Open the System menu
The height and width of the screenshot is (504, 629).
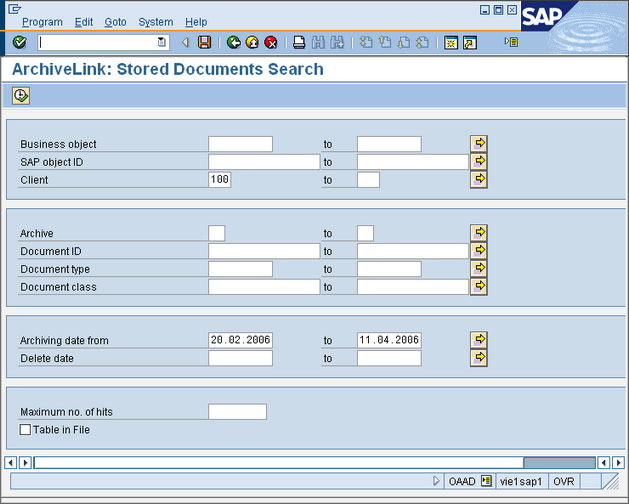tap(155, 22)
